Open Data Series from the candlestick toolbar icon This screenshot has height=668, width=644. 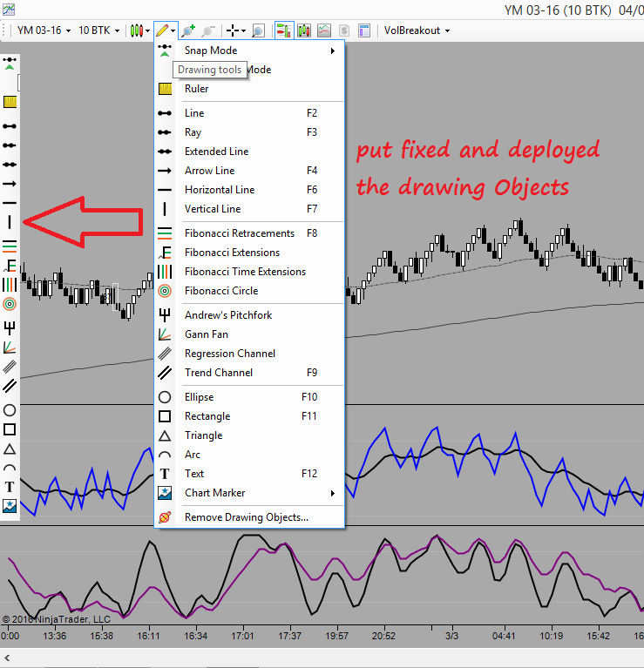coord(304,30)
